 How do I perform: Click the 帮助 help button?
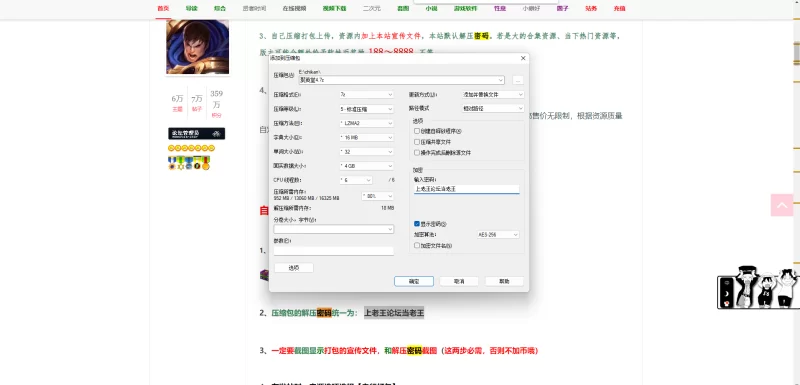(504, 281)
